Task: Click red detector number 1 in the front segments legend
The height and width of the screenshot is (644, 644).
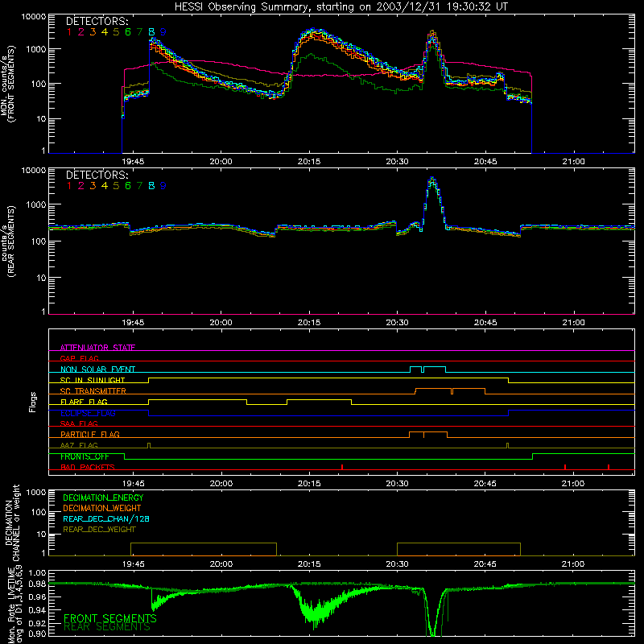Action: click(x=69, y=32)
